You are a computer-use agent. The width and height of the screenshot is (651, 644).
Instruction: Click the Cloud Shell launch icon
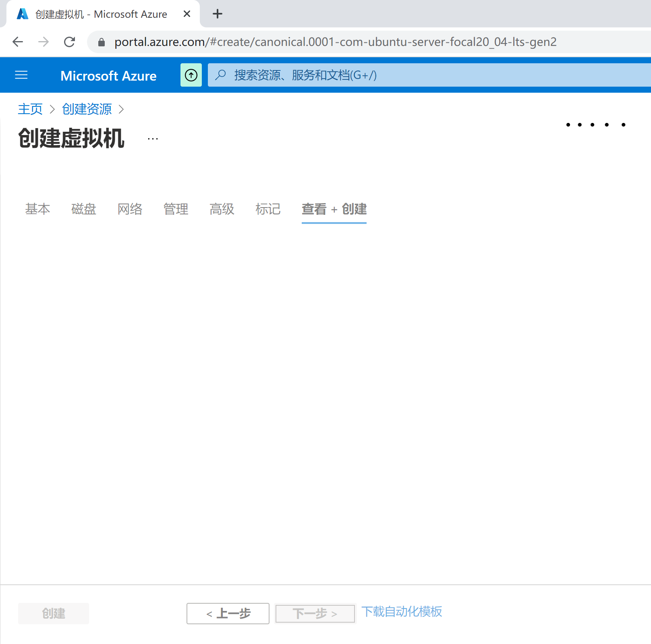click(x=191, y=75)
